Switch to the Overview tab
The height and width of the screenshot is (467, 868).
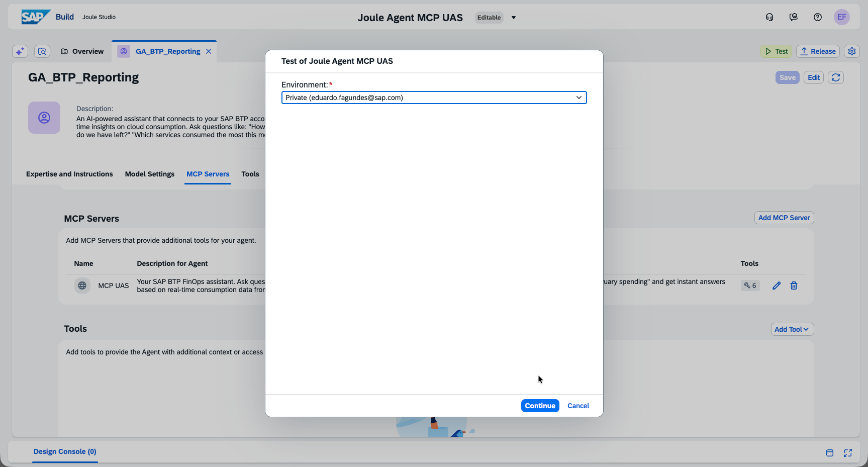point(82,51)
